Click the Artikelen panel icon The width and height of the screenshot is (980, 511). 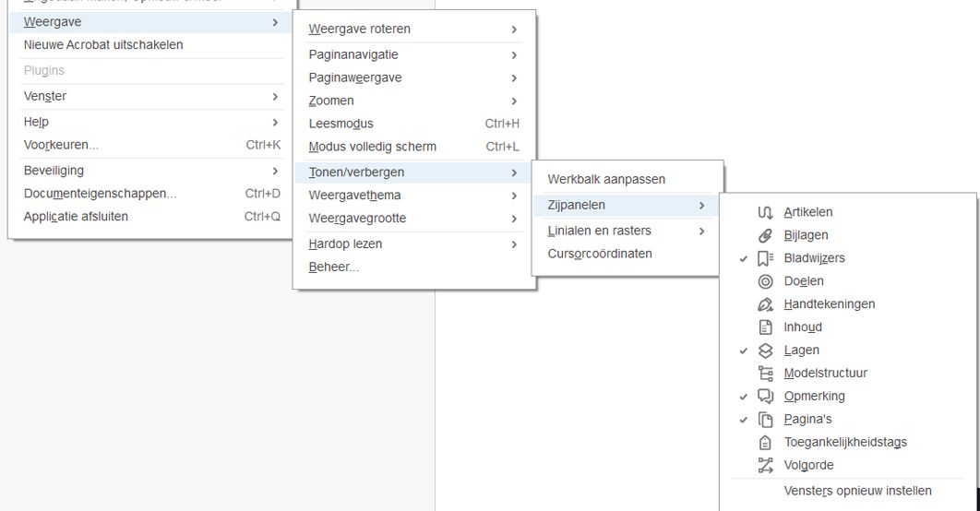[x=765, y=212]
